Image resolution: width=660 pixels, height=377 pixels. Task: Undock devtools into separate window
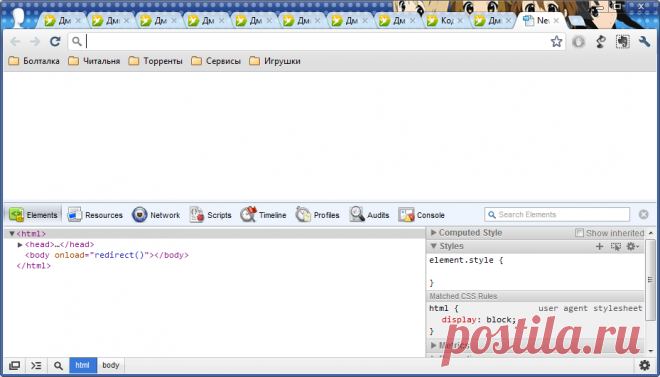(x=14, y=365)
